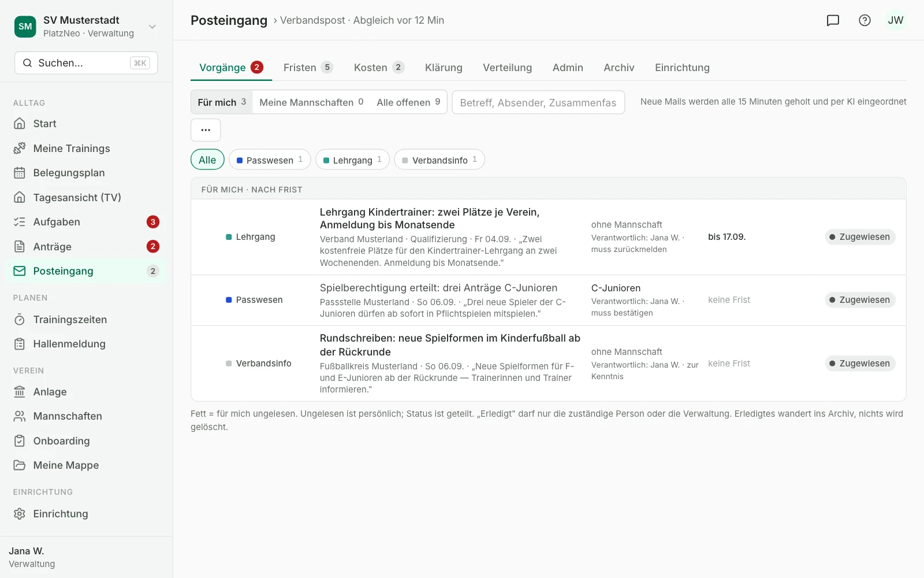Click Zugewiesen status in C-Junioren row
The image size is (924, 578).
[860, 300]
